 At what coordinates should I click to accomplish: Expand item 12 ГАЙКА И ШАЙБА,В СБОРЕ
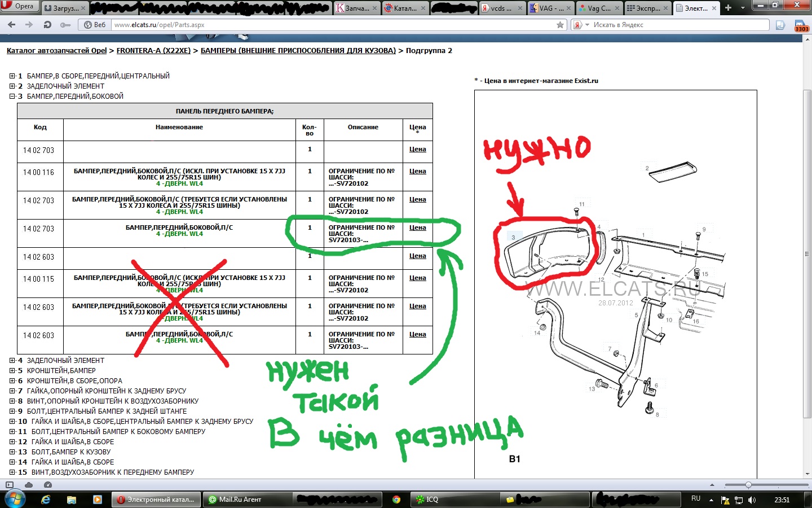[12, 441]
